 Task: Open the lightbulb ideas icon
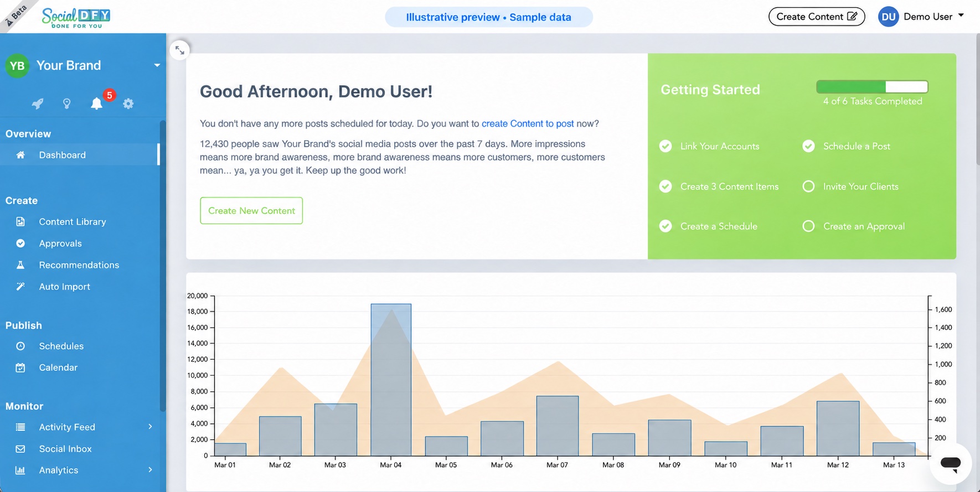click(67, 103)
